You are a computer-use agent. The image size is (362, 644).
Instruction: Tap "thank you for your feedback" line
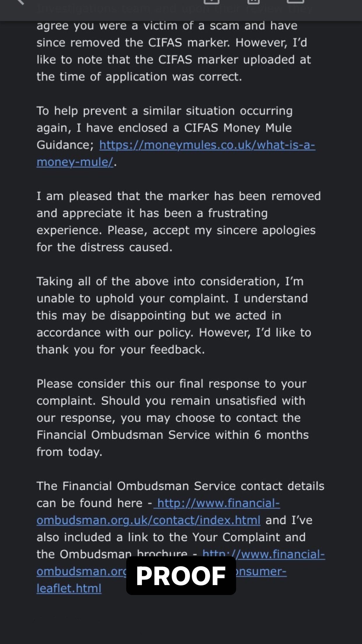pos(121,350)
